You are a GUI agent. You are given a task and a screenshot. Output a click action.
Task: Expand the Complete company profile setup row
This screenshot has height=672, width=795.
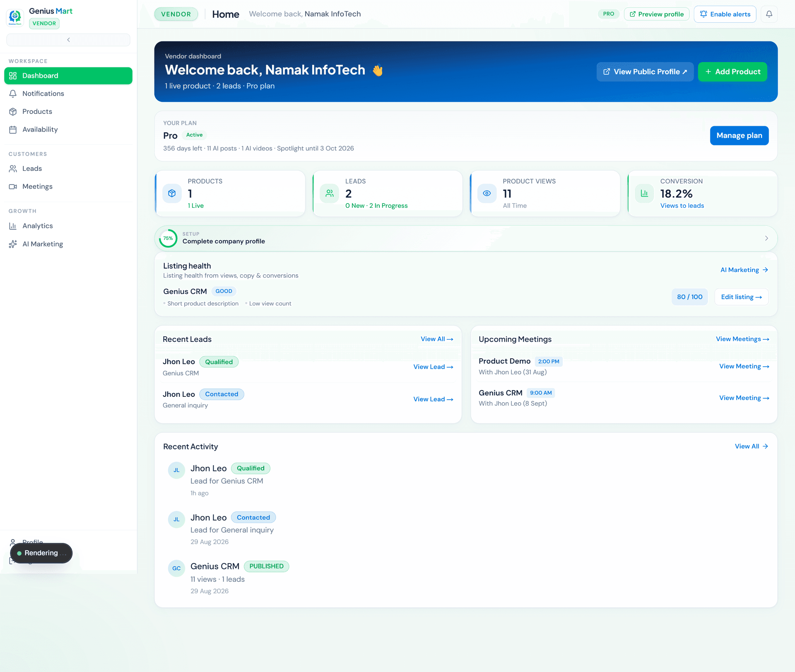(x=466, y=238)
